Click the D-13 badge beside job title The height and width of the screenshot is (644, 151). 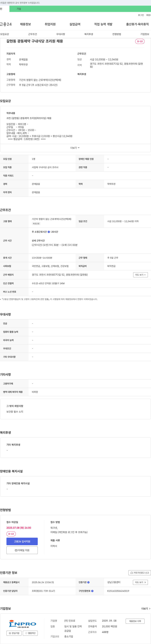click(140, 41)
